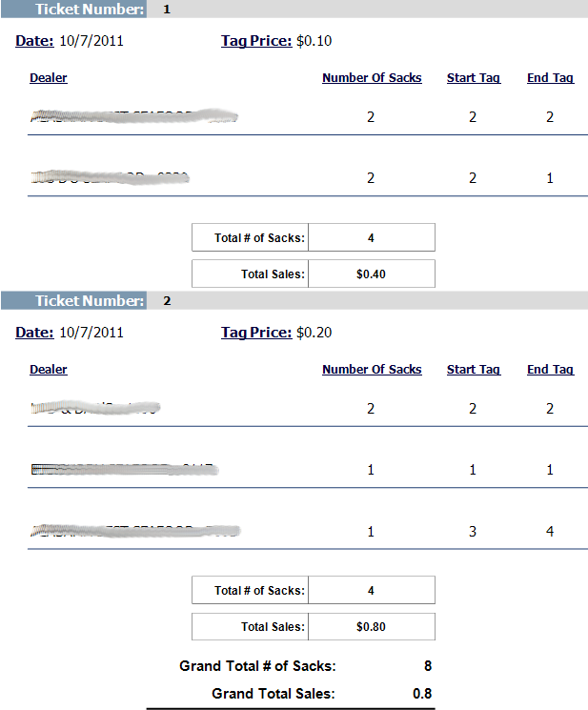Select the Start Tag value 3 in ticket 2
This screenshot has width=588, height=710.
click(x=473, y=531)
